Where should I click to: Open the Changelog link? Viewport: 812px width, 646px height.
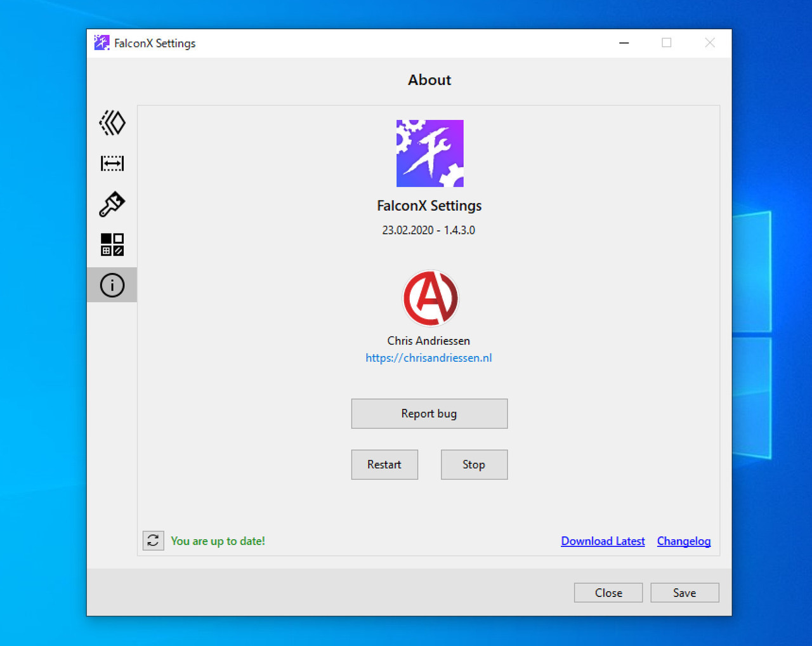[x=683, y=541]
